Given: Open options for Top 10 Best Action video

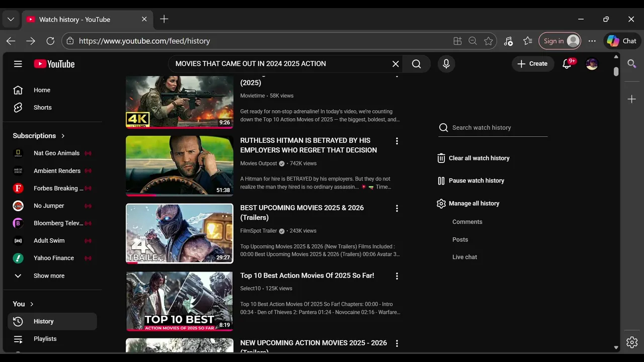Looking at the screenshot, I should (x=397, y=276).
